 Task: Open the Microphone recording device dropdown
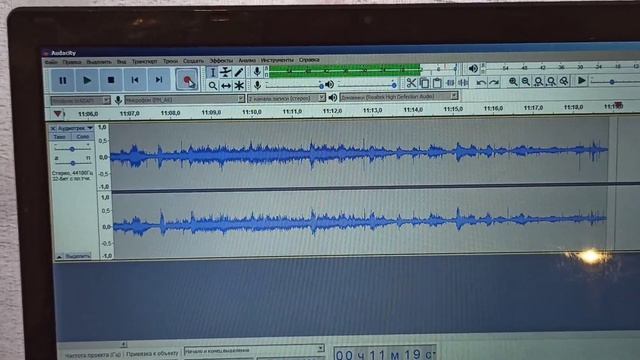click(184, 99)
